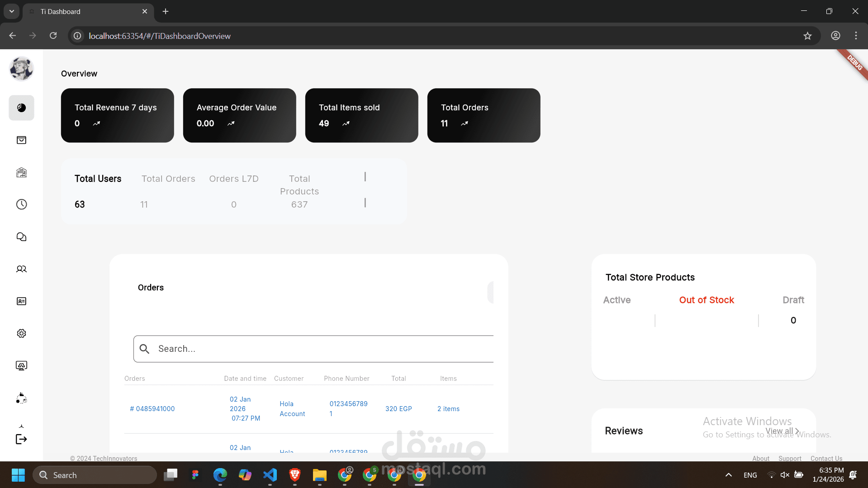The height and width of the screenshot is (488, 868).
Task: Open the taskbar volume mute icon
Action: (x=785, y=475)
